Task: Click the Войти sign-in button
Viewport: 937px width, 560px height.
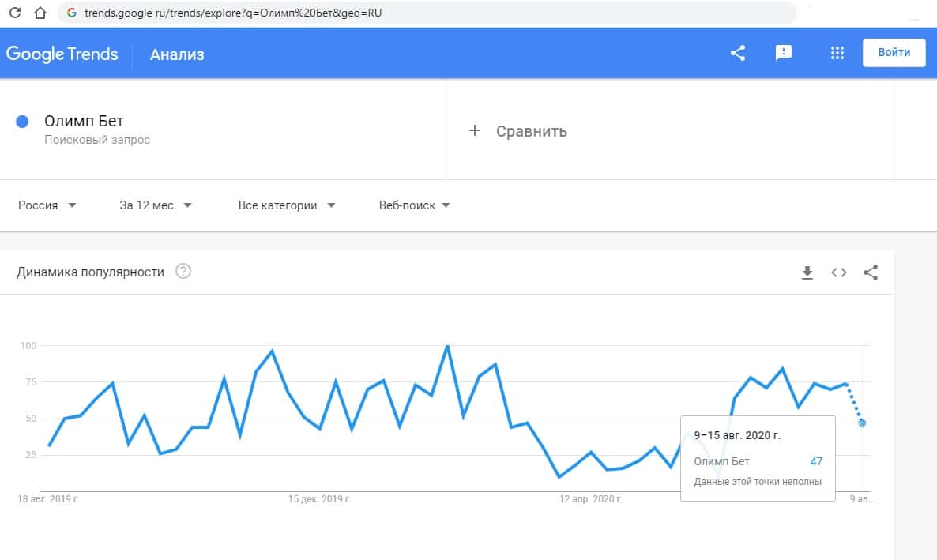Action: tap(894, 53)
